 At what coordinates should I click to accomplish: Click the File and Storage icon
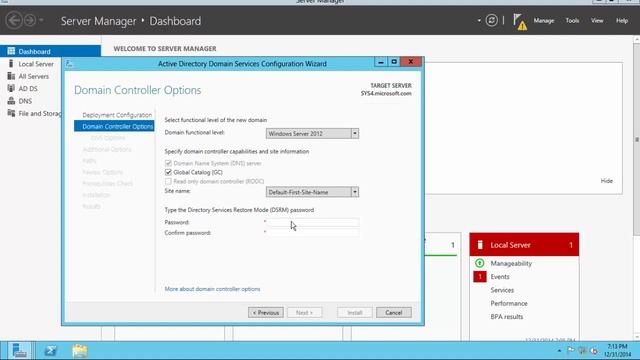point(11,113)
